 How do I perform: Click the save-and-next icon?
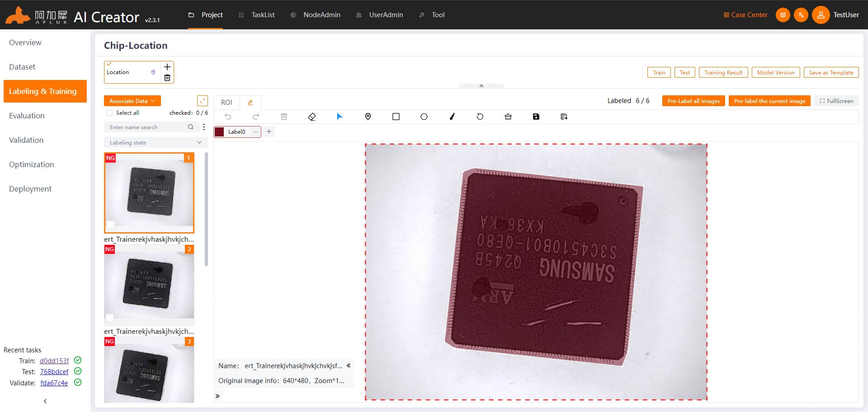[564, 117]
